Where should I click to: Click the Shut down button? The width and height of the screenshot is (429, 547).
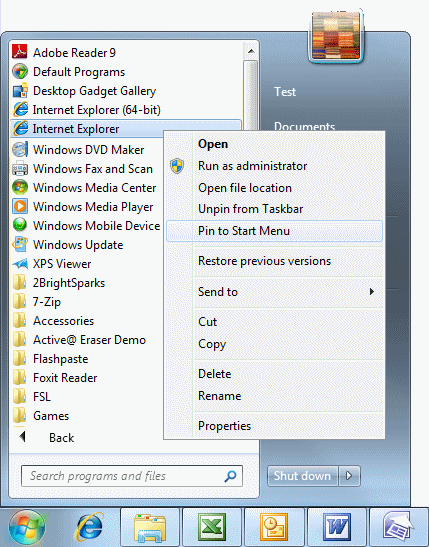(302, 476)
